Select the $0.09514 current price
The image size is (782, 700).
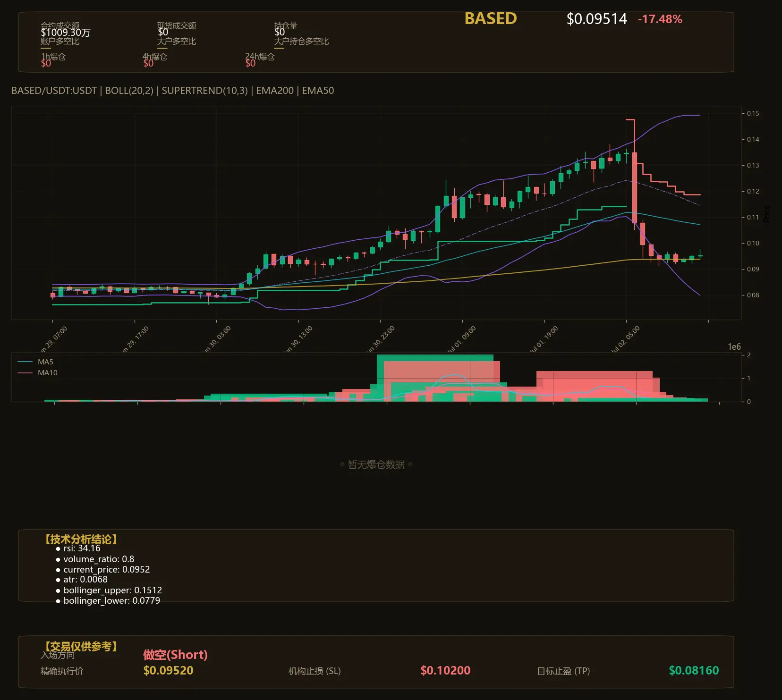click(597, 19)
